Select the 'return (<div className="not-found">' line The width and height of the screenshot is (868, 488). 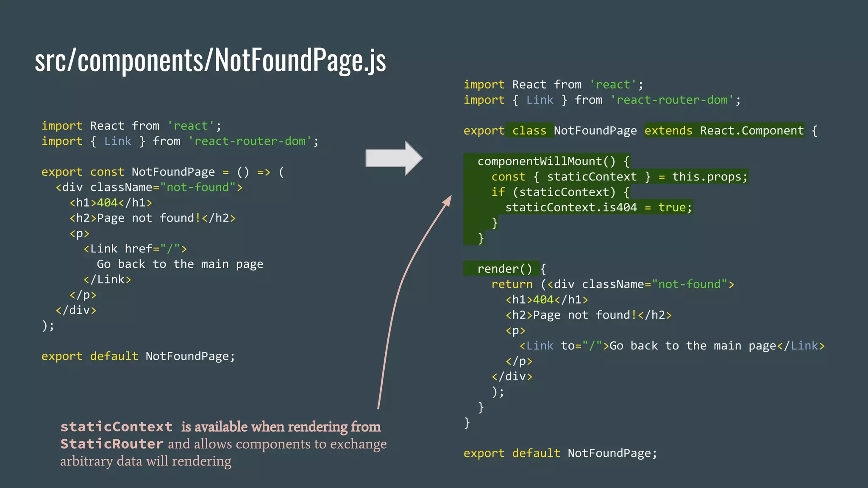click(x=613, y=284)
